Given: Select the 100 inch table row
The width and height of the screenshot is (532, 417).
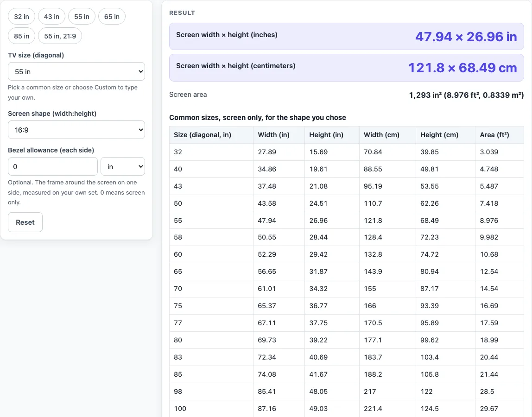Looking at the screenshot, I should pyautogui.click(x=347, y=409).
